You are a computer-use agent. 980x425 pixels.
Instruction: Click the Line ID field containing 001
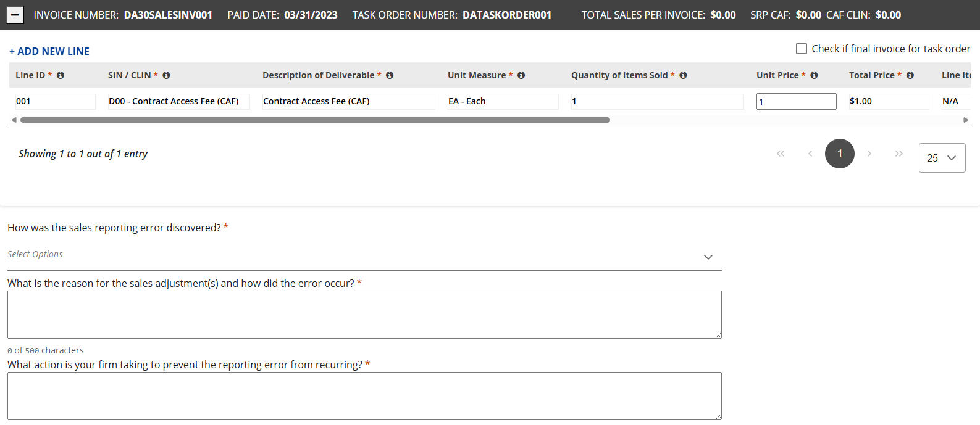point(56,101)
